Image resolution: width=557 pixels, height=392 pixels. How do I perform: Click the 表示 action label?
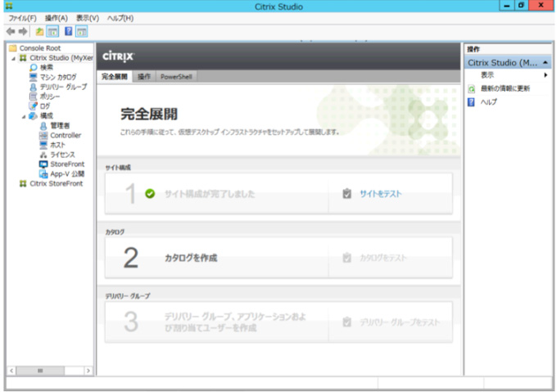487,74
